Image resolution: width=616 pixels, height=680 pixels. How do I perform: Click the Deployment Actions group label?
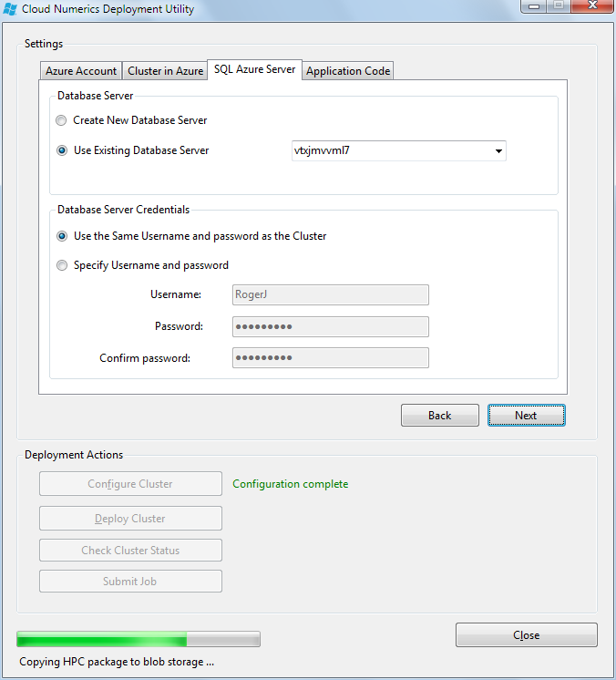point(74,455)
